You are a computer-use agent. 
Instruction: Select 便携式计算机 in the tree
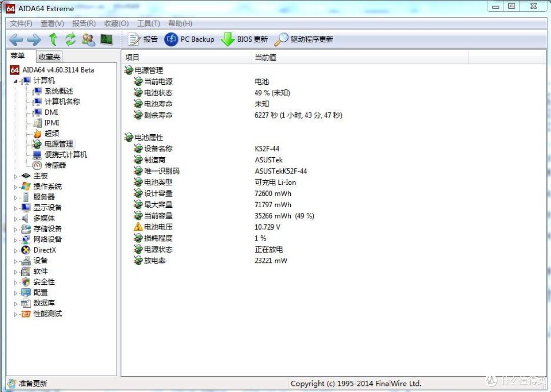pos(66,155)
